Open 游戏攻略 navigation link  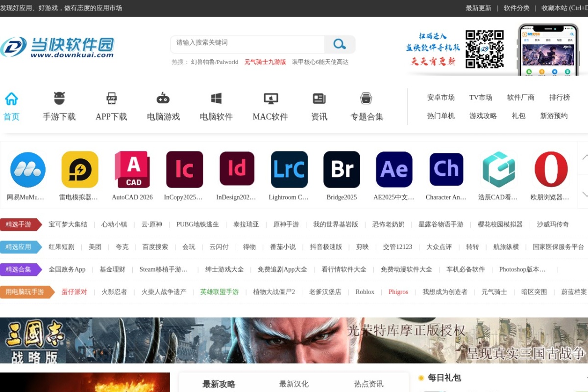[x=483, y=116]
